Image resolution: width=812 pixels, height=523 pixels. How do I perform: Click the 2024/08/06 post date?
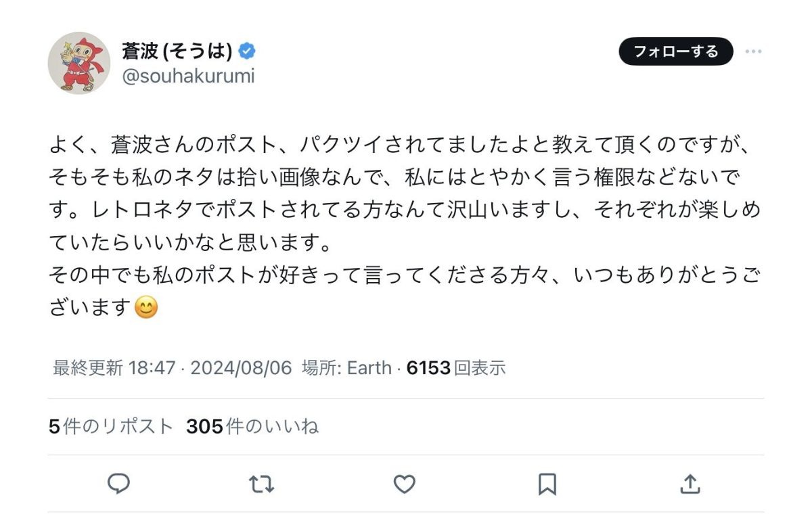[241, 368]
